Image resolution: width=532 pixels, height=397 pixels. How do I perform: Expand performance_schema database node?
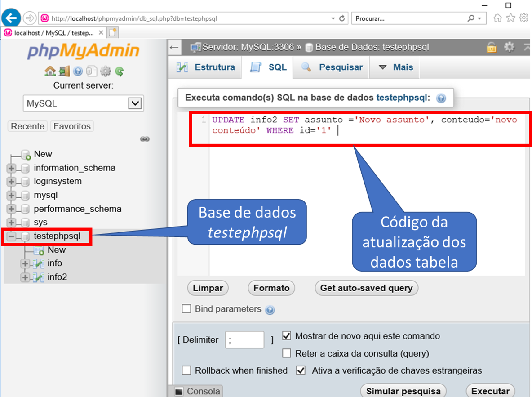tap(11, 209)
